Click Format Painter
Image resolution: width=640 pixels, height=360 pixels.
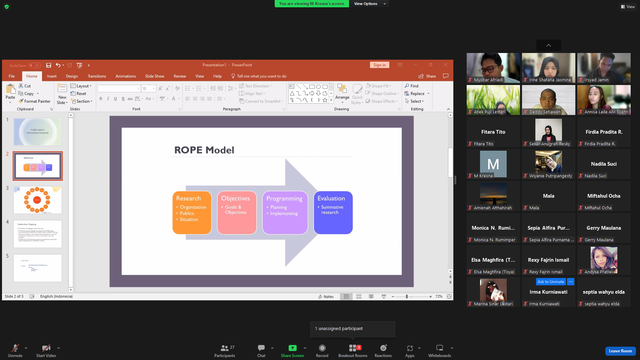point(34,101)
